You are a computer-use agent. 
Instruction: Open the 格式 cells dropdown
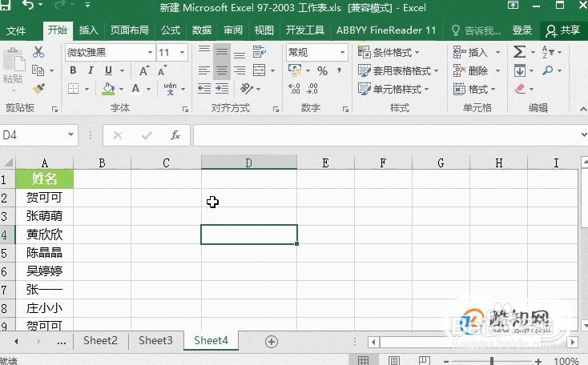click(x=493, y=89)
